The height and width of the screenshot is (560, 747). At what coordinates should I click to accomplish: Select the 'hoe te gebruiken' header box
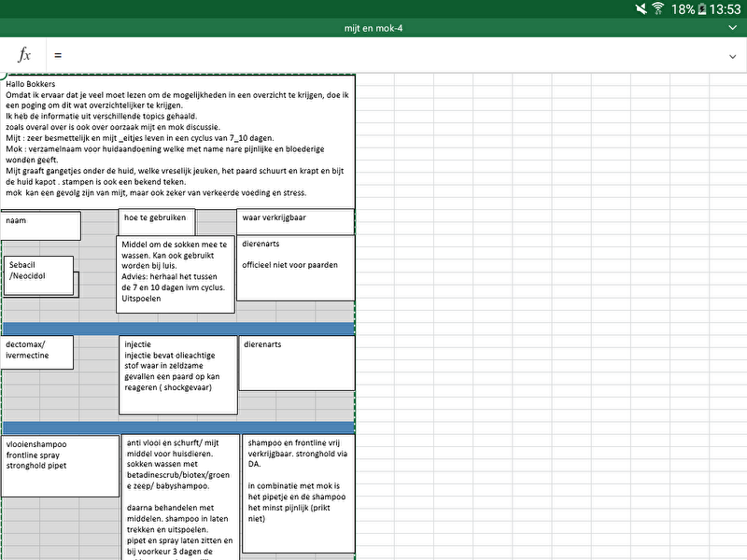point(157,221)
